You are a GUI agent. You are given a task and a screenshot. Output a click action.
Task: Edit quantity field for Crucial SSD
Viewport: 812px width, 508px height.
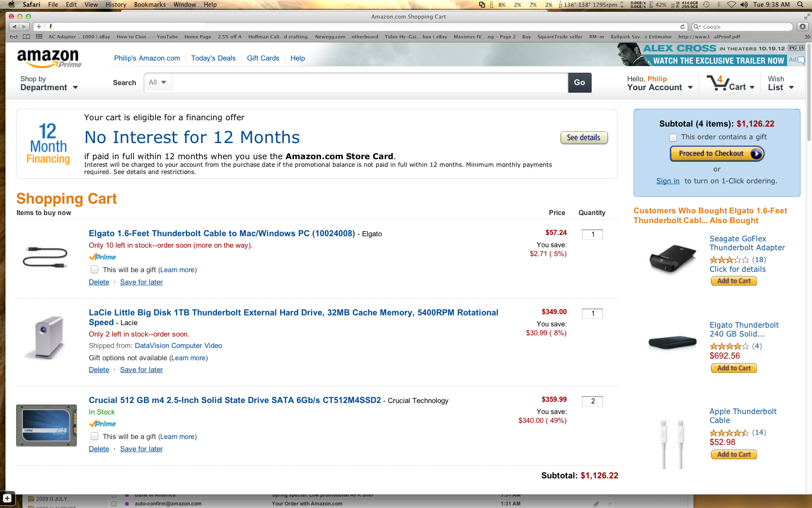coord(593,401)
